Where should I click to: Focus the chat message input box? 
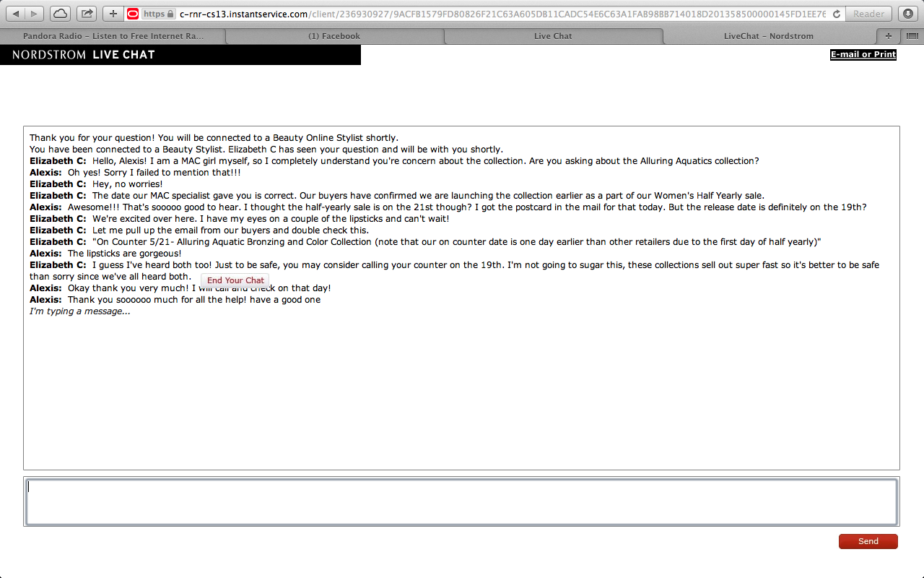[x=462, y=501]
